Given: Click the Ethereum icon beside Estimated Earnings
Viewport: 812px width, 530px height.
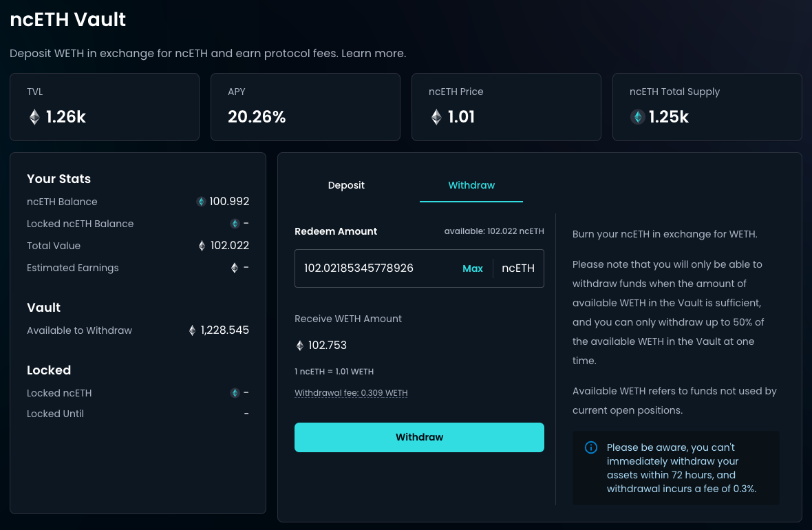Looking at the screenshot, I should tap(235, 268).
